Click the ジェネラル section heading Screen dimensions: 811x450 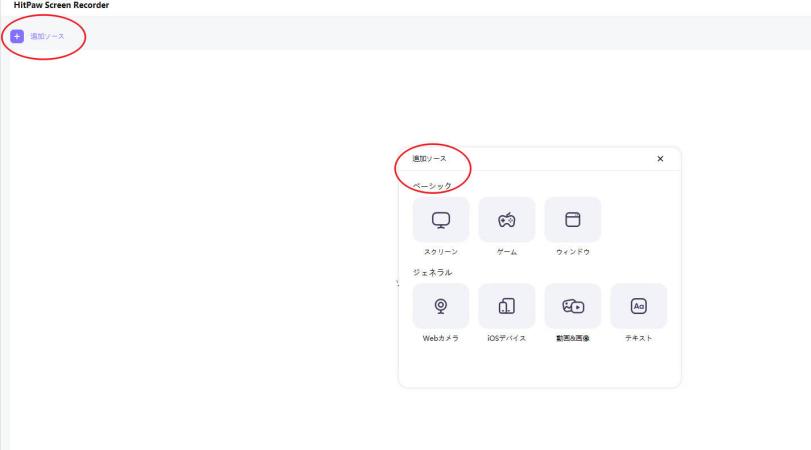432,272
